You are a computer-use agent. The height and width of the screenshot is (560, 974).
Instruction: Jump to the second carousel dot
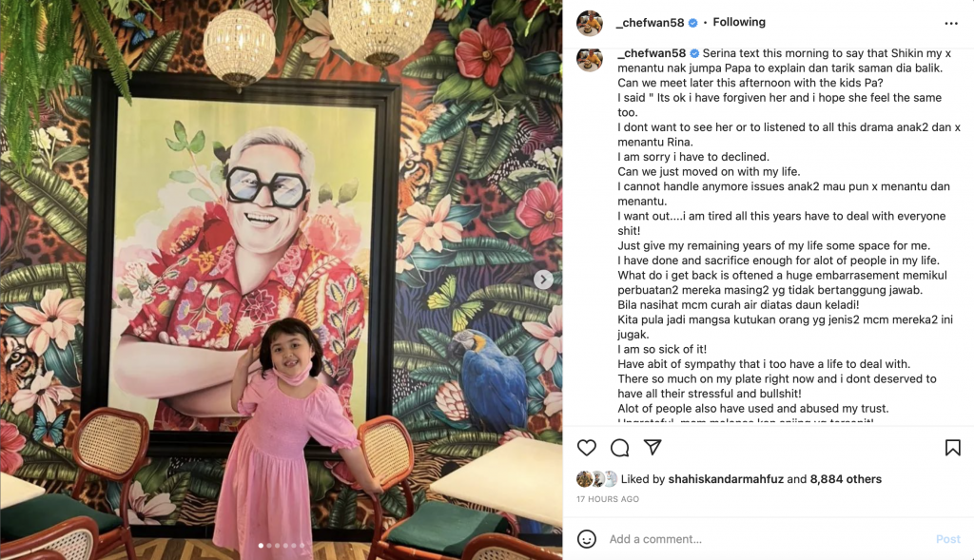click(269, 546)
